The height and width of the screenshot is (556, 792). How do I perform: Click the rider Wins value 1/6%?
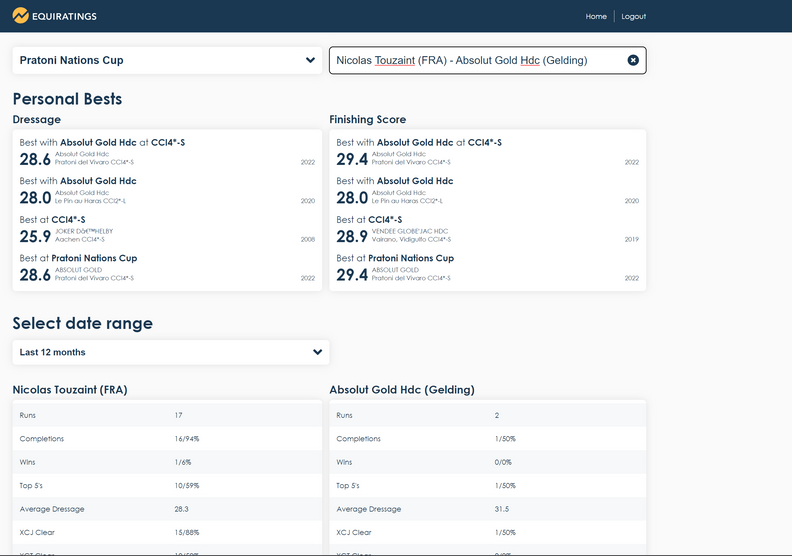click(x=183, y=462)
